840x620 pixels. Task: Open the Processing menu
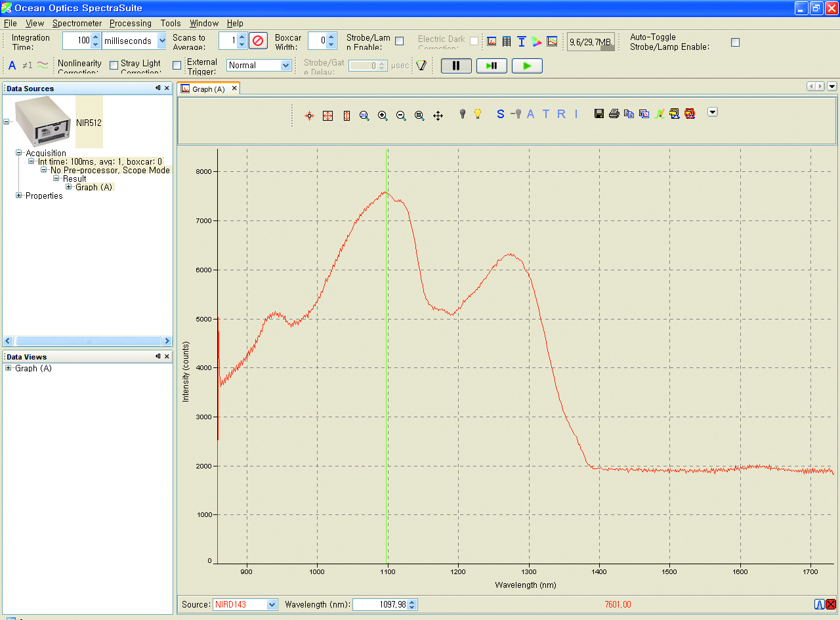tap(130, 23)
